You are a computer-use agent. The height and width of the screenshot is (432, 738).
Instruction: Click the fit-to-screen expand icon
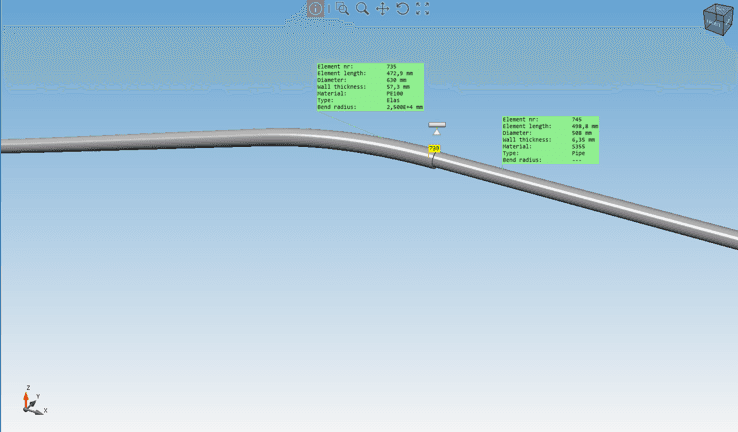pyautogui.click(x=422, y=9)
